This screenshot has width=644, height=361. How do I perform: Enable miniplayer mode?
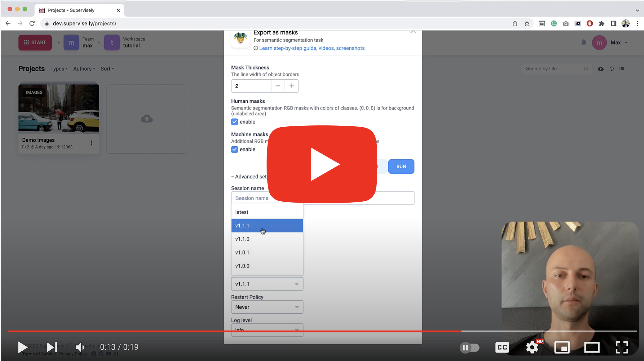[562, 347]
